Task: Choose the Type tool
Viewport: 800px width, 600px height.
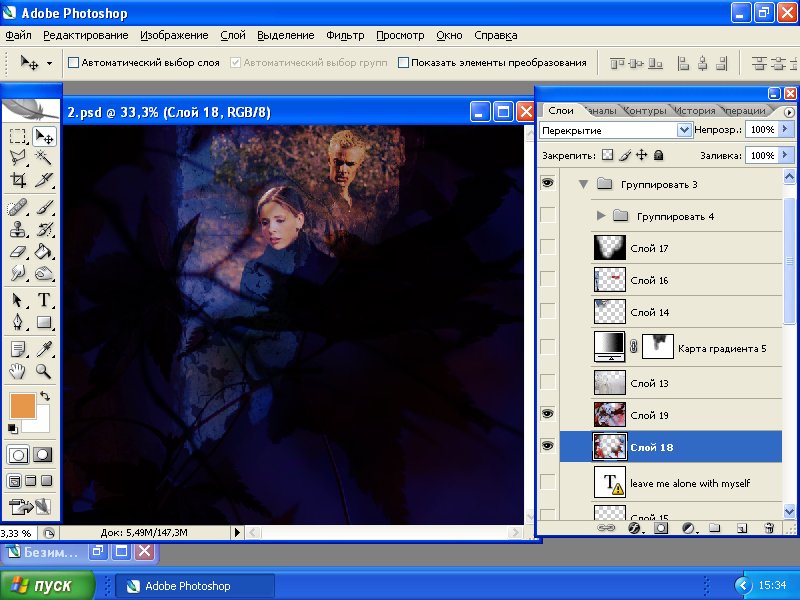Action: coord(44,300)
